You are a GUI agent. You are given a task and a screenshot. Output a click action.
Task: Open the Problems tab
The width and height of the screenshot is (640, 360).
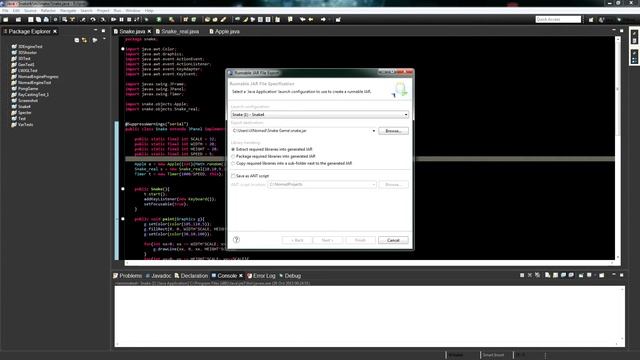(x=127, y=276)
